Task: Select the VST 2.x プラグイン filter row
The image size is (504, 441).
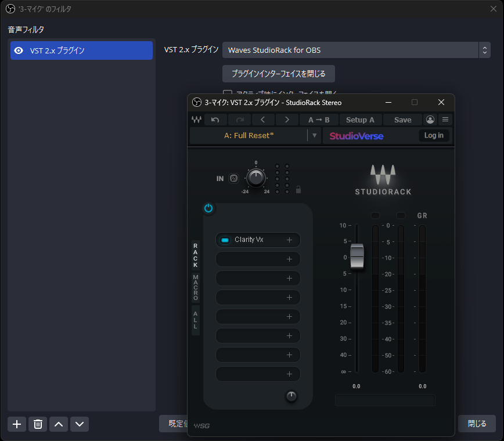Action: [81, 50]
